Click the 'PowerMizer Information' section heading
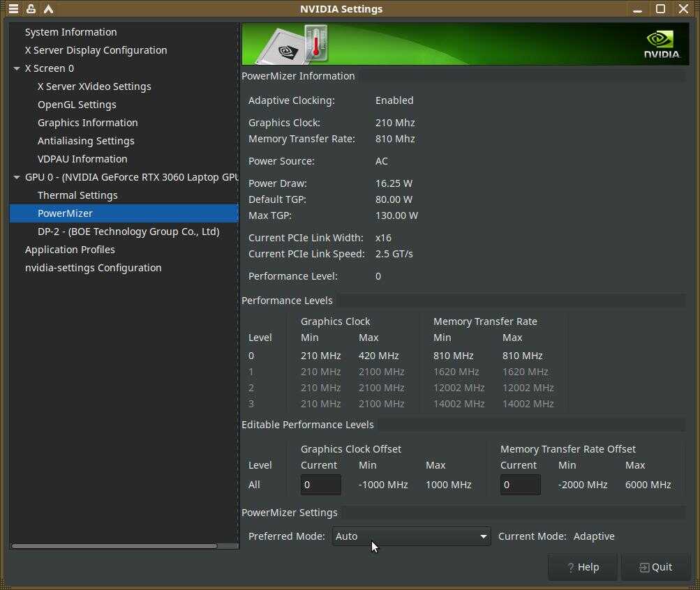Viewport: 700px width, 590px height. tap(298, 76)
